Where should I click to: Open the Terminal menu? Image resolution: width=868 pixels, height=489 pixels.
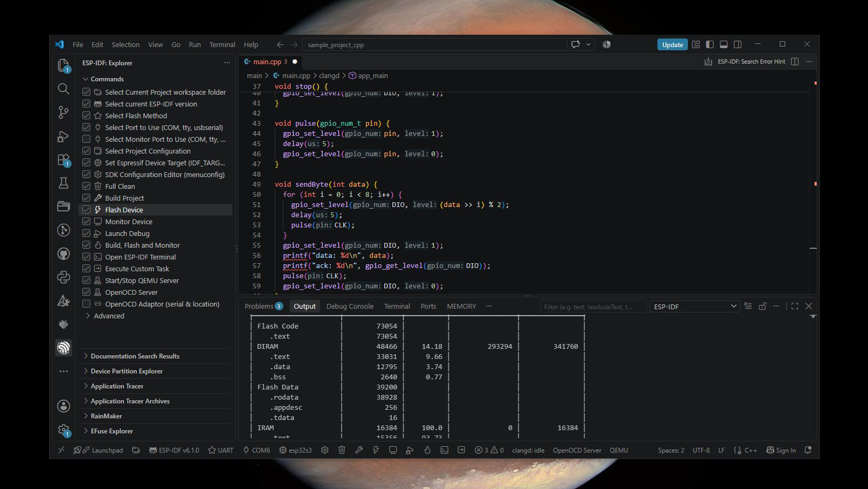(222, 44)
